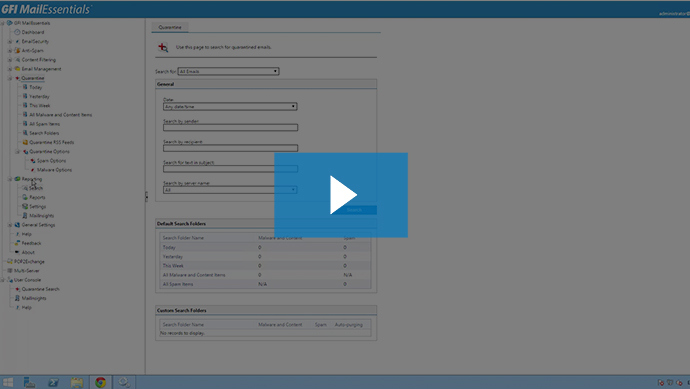The width and height of the screenshot is (690, 389).
Task: Select the Quarantine node in the tree
Action: pyautogui.click(x=33, y=78)
